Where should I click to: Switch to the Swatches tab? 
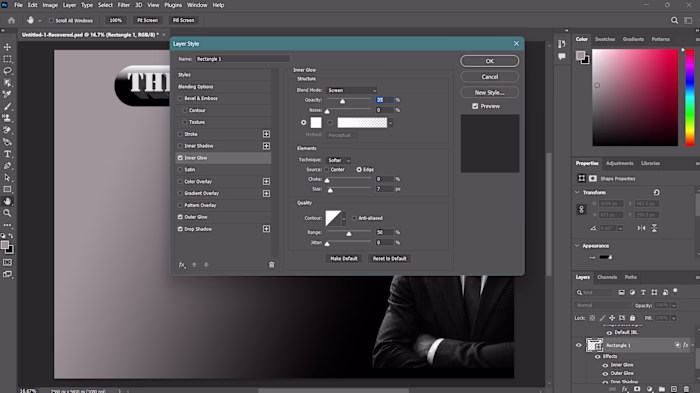click(x=605, y=39)
